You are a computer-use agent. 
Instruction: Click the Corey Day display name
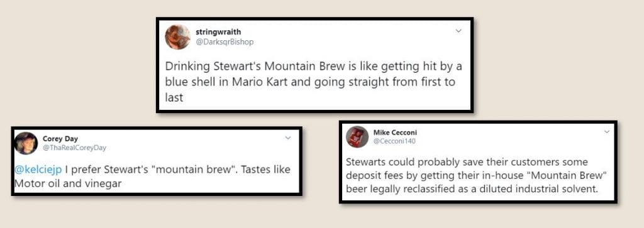[60, 139]
